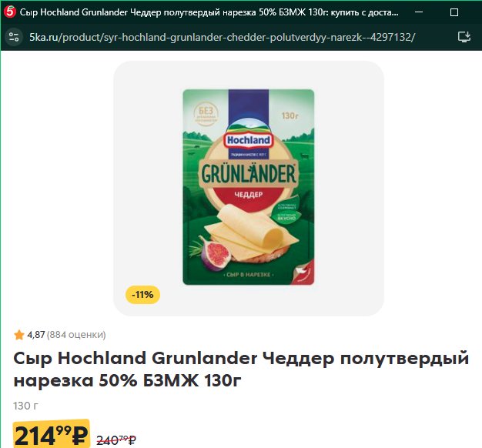Image resolution: width=482 pixels, height=448 pixels.
Task: Click the product title heading
Action: point(241,369)
